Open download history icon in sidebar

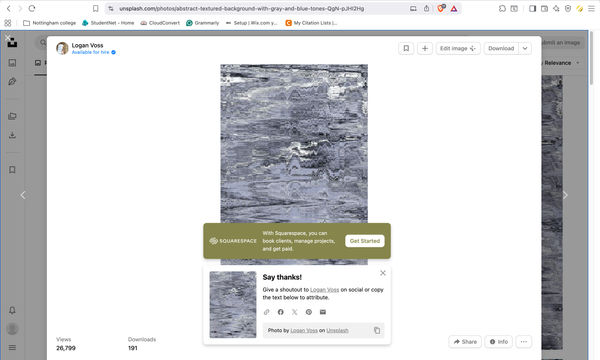(x=12, y=135)
